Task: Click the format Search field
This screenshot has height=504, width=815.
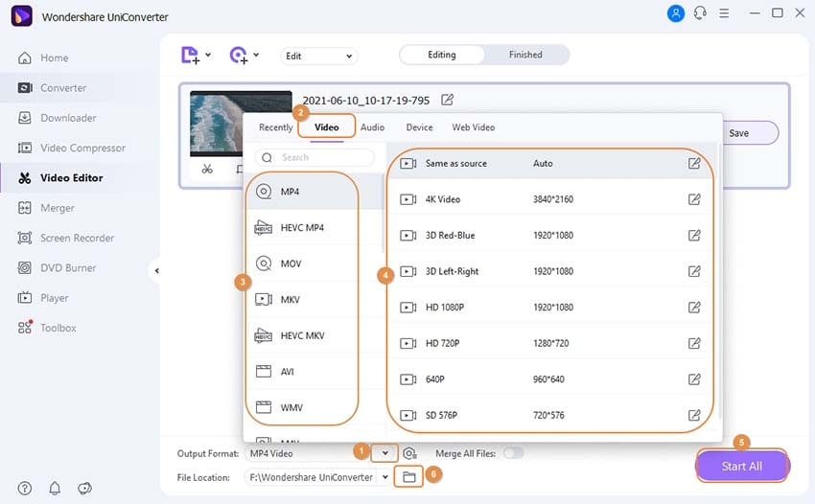Action: [x=314, y=157]
